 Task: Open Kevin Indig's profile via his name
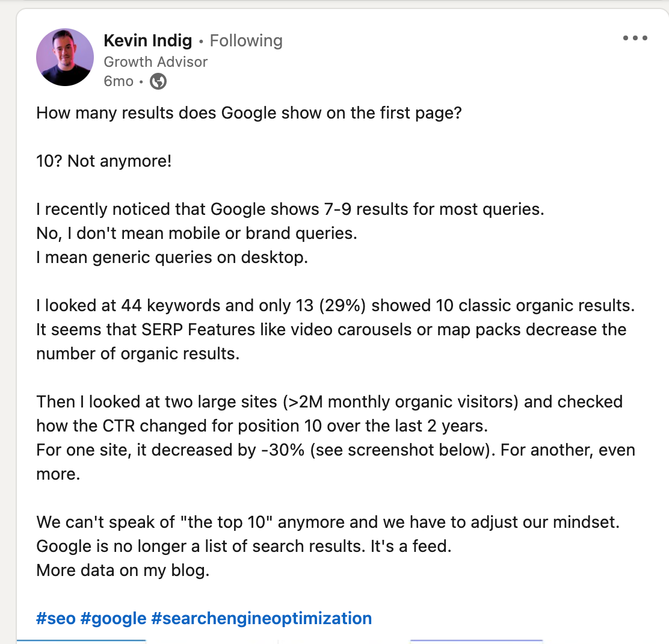pos(148,41)
